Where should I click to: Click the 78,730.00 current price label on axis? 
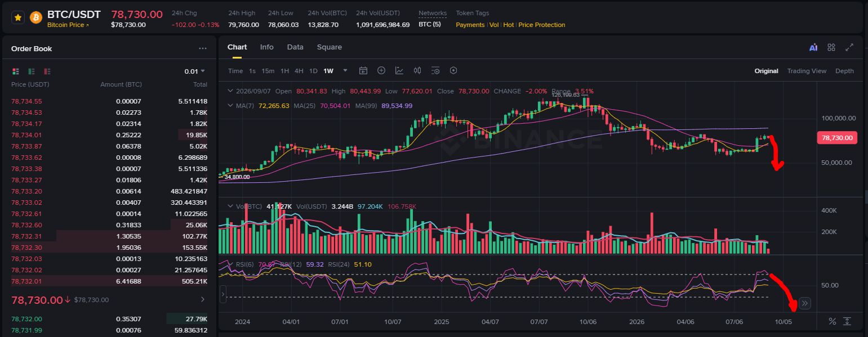coord(837,138)
